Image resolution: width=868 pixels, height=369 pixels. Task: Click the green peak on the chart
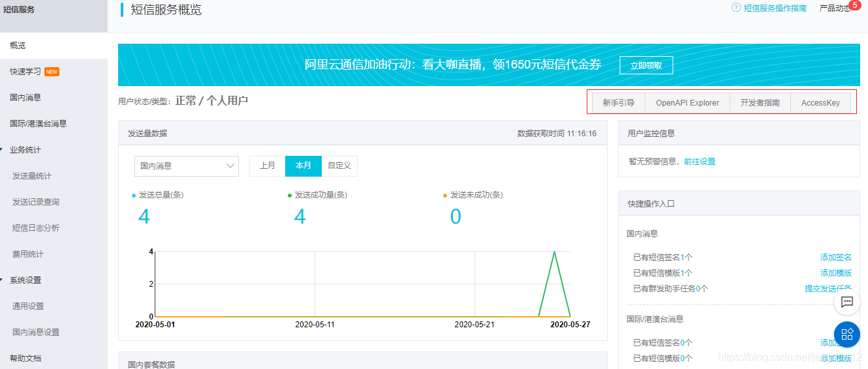(555, 252)
